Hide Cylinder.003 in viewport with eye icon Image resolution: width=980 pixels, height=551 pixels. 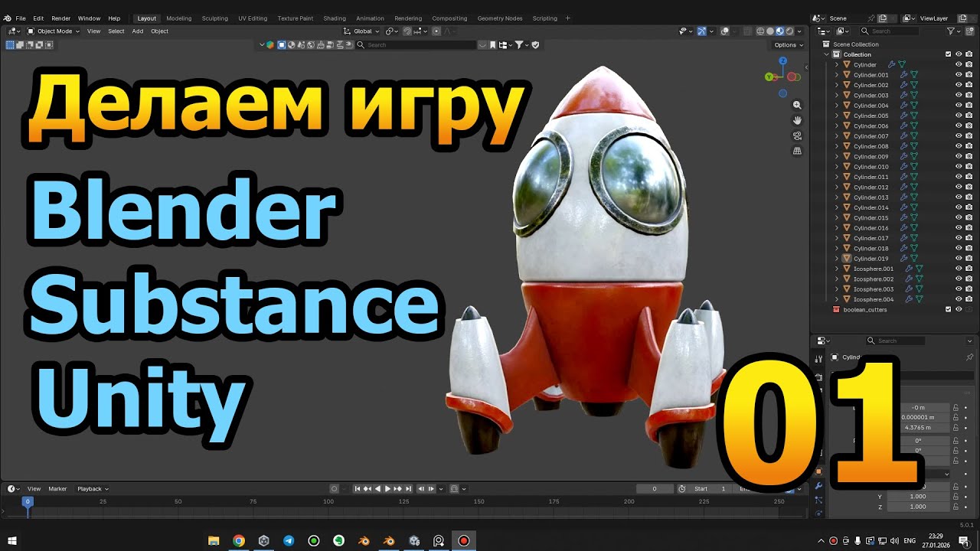(x=958, y=96)
